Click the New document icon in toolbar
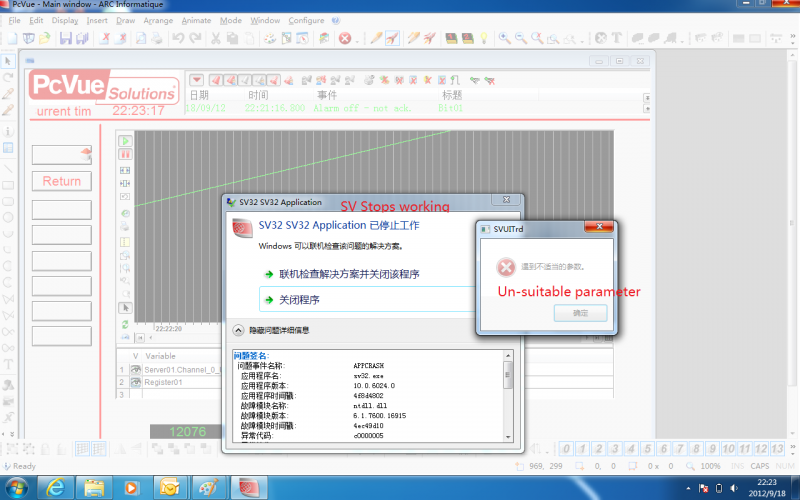This screenshot has width=800, height=500. point(12,38)
